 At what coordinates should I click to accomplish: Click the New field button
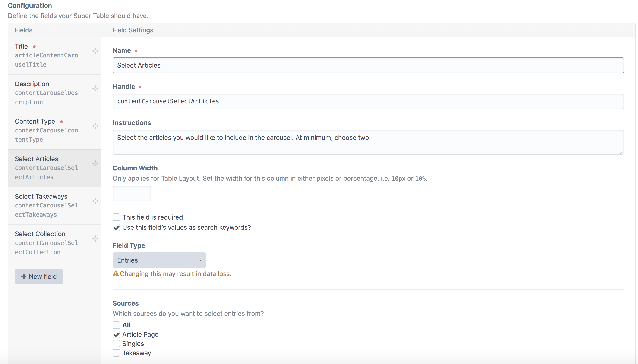click(39, 276)
